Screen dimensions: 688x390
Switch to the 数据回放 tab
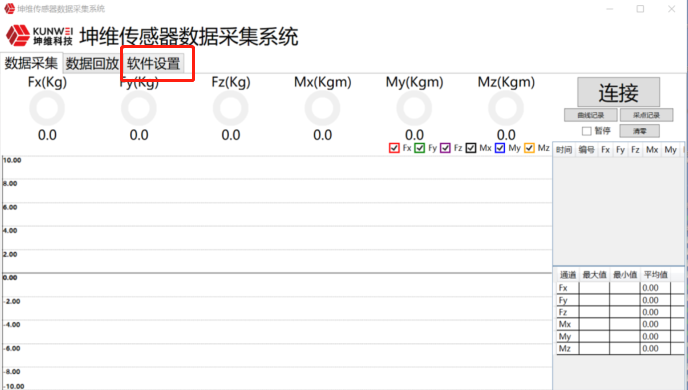[92, 64]
